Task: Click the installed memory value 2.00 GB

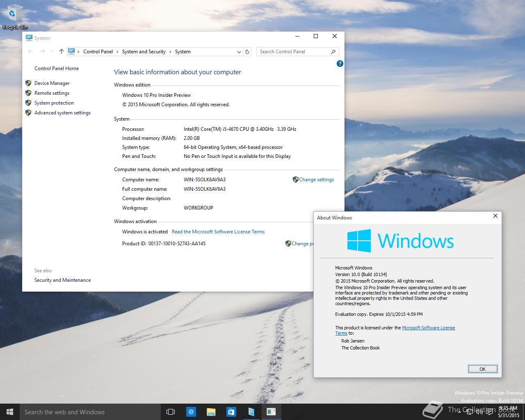Action: click(192, 138)
